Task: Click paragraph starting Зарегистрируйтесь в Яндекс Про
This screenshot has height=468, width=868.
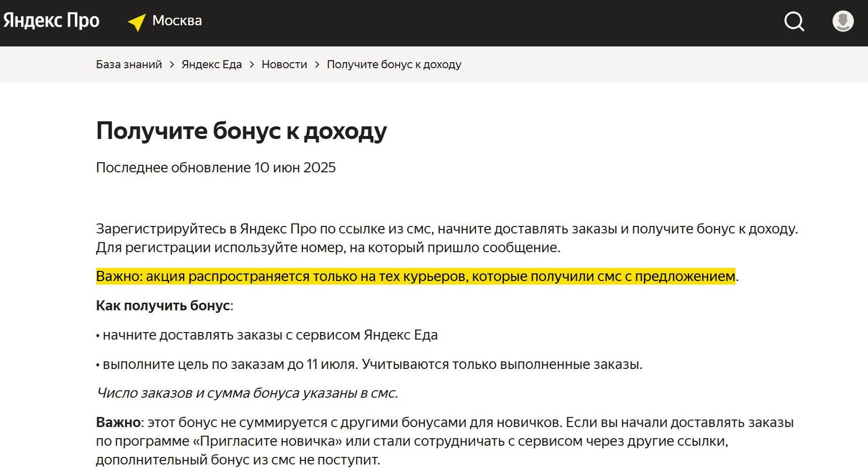Action: click(447, 238)
